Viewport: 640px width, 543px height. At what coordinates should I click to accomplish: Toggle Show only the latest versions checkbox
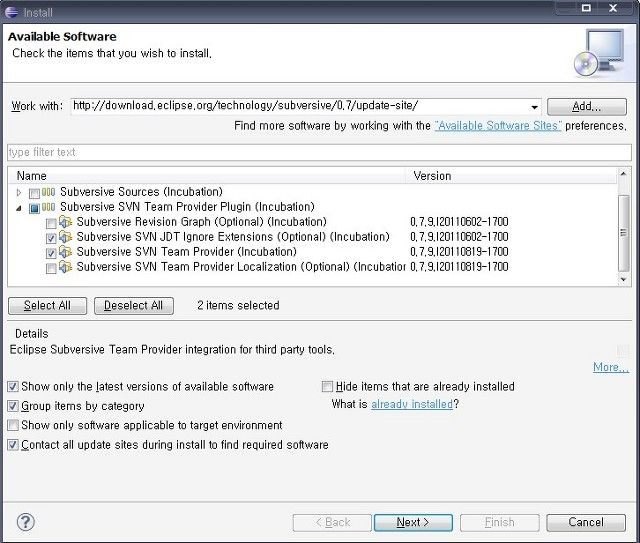coord(13,386)
